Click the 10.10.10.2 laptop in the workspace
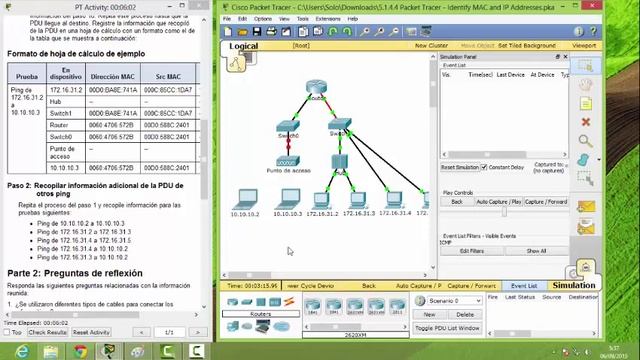The image size is (640, 360). pos(245,199)
